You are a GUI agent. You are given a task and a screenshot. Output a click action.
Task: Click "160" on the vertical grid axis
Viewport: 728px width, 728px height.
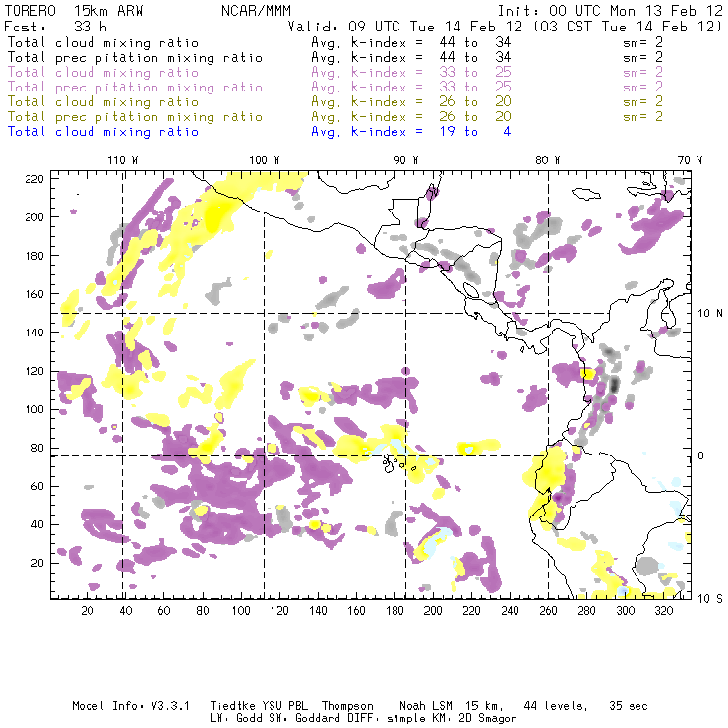(x=34, y=294)
